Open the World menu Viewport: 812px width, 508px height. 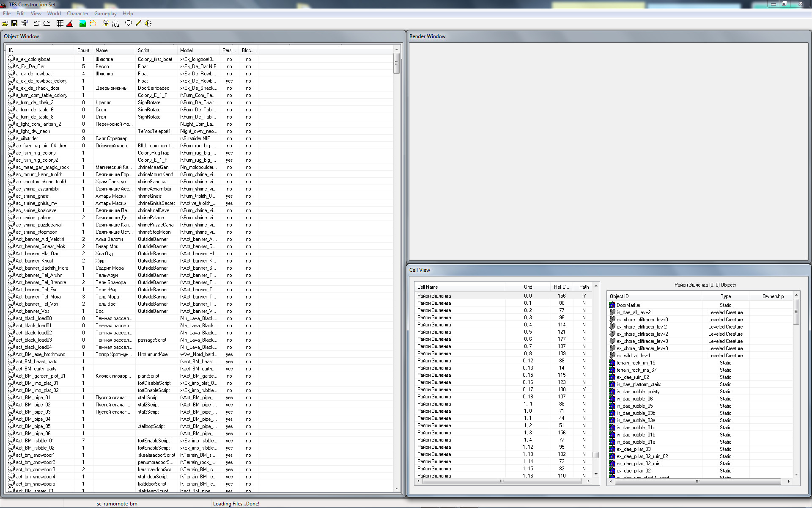[54, 14]
